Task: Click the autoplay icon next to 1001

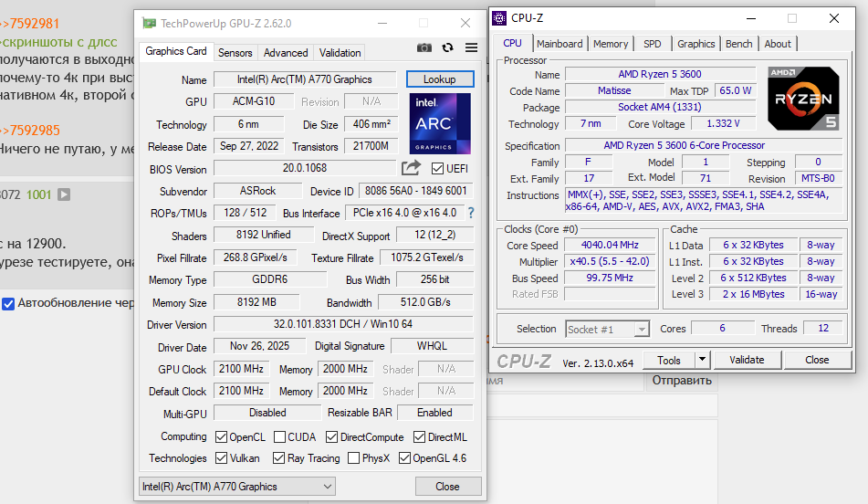Action: click(x=64, y=194)
